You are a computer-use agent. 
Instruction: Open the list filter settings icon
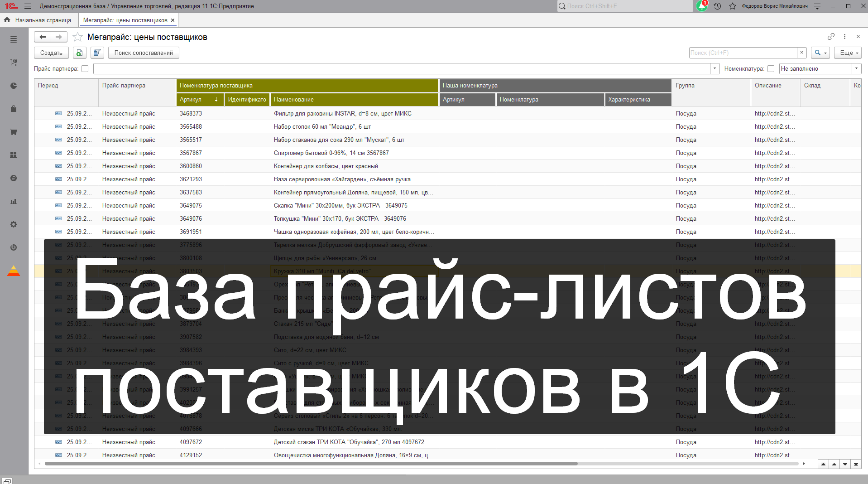[96, 53]
